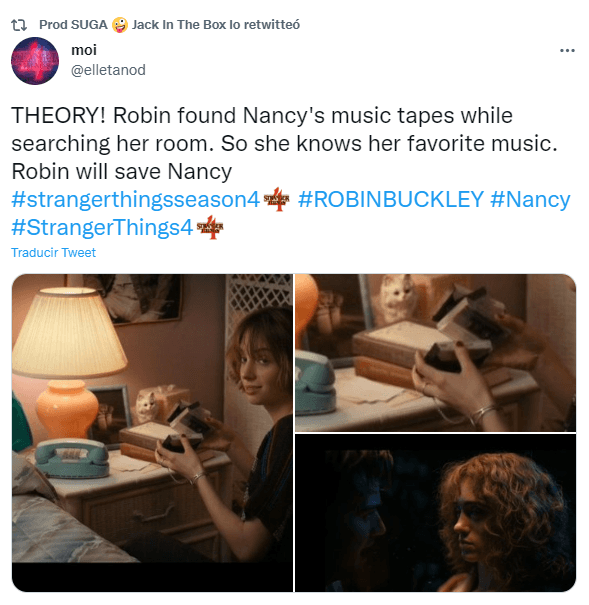Open large photo of Robin at nightstand
Image resolution: width=589 pixels, height=605 pixels.
(x=152, y=433)
